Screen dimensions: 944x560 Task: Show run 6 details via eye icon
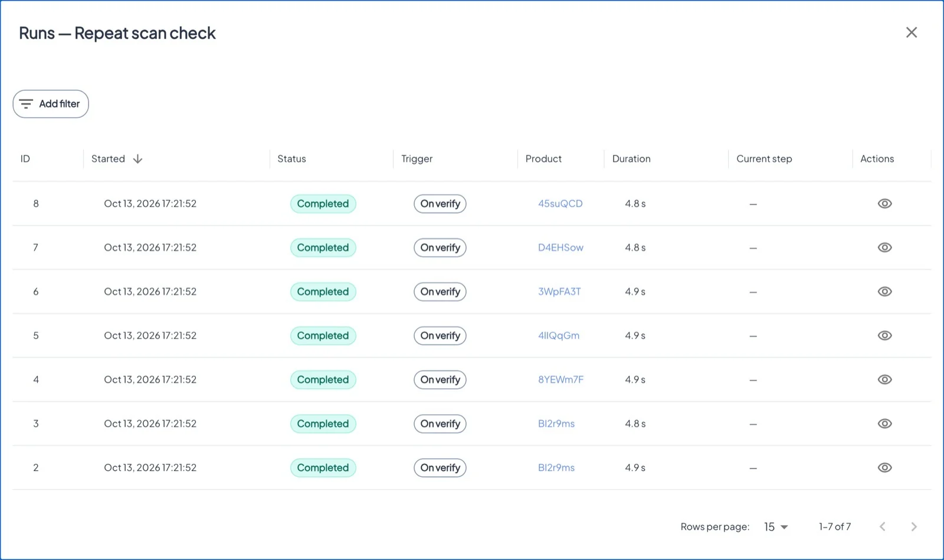point(884,292)
